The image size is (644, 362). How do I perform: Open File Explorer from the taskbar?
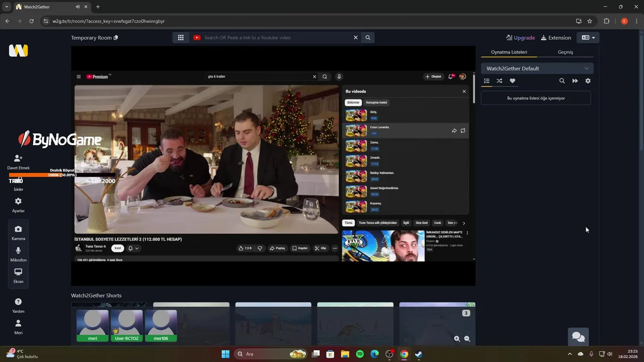[345, 354]
